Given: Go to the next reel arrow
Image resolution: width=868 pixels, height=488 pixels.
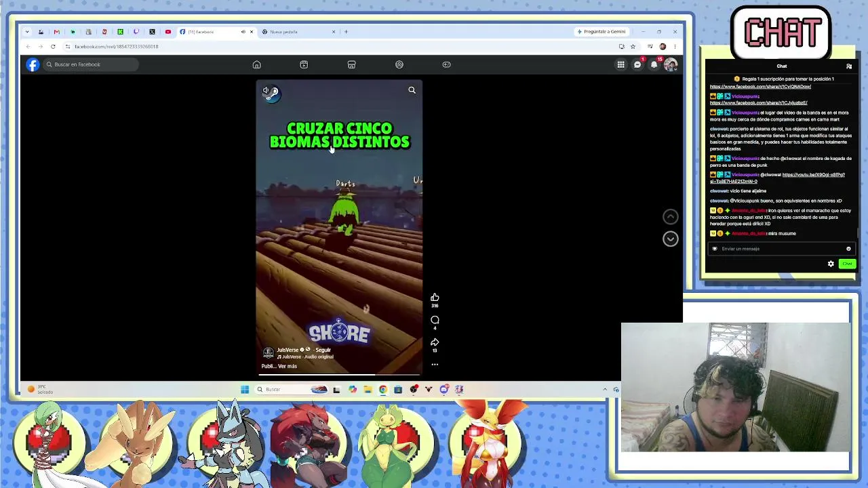Looking at the screenshot, I should click(x=670, y=239).
